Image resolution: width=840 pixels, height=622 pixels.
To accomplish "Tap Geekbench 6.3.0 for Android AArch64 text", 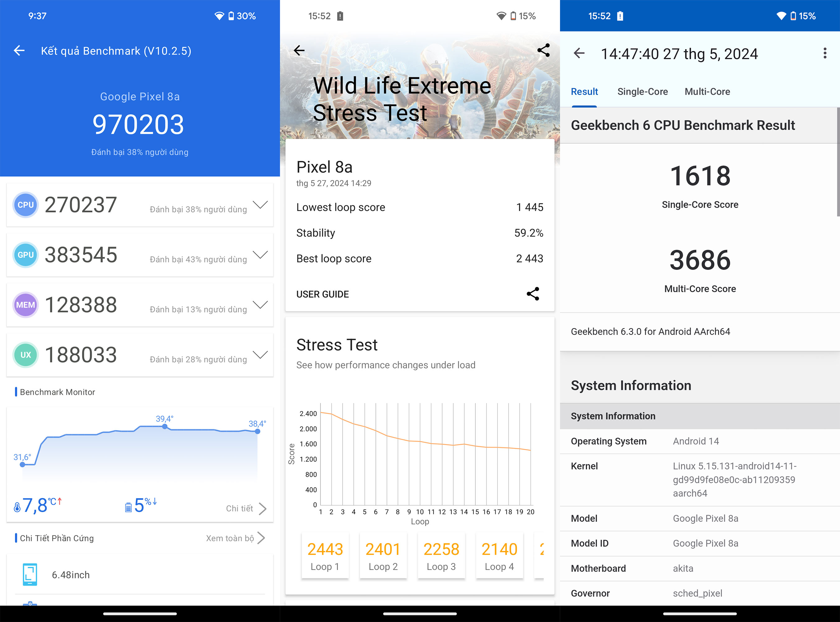I will click(x=650, y=331).
